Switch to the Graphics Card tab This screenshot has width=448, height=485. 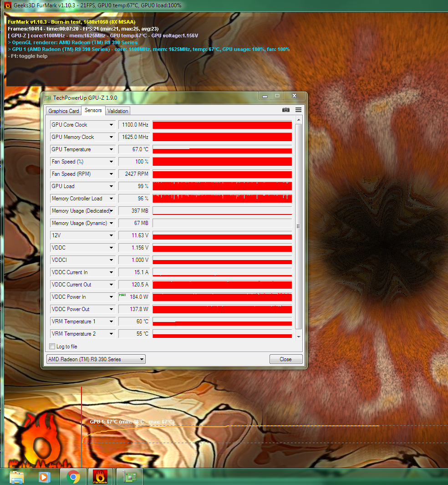(64, 111)
